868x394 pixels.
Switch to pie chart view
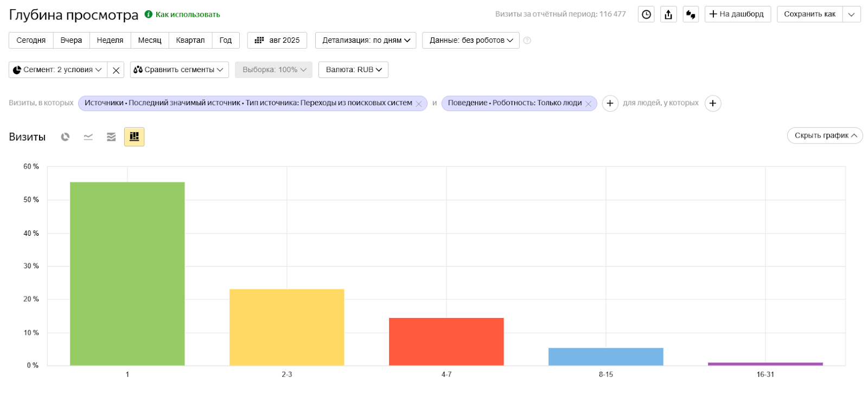click(65, 137)
